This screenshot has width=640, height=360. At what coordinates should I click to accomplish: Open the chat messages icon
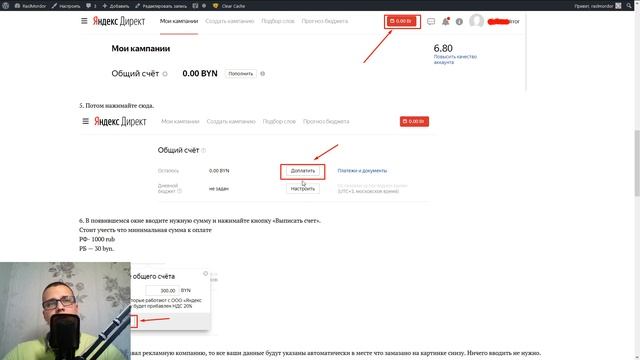coord(431,21)
